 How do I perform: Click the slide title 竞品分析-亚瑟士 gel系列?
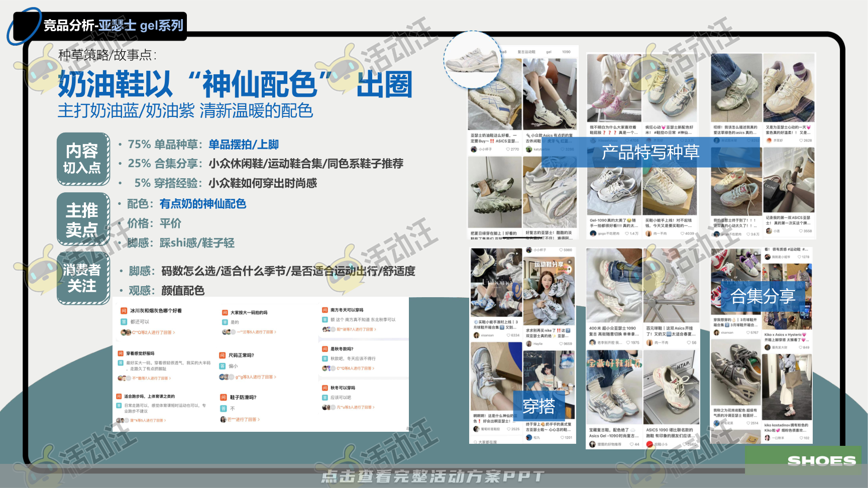click(x=114, y=26)
